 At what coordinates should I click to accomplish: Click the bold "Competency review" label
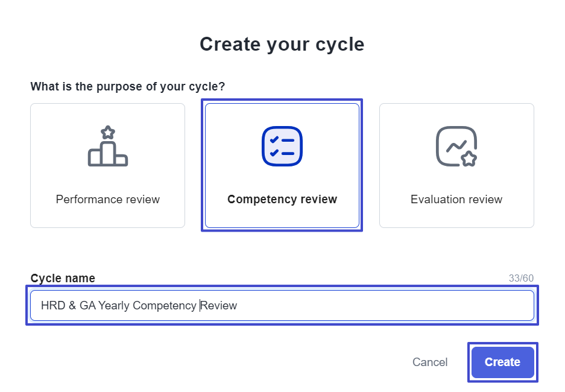pyautogui.click(x=282, y=199)
